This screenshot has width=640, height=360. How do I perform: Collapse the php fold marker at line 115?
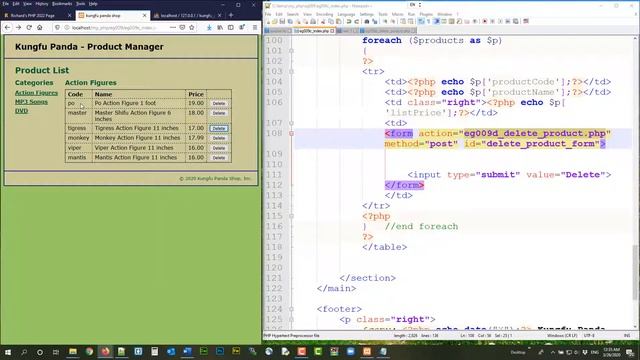[291, 216]
